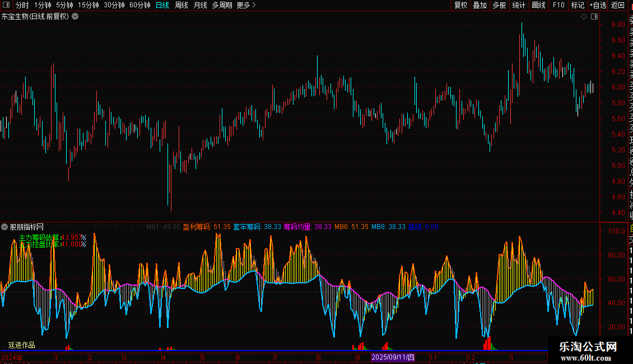
Task: Switch to 周线 weekly chart
Action: [x=181, y=5]
